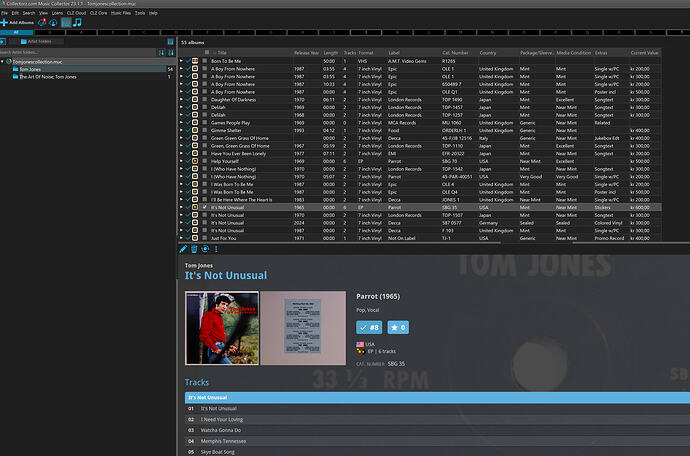Click the column layout icon above folder search
This screenshot has height=456, width=690.
pos(170,41)
